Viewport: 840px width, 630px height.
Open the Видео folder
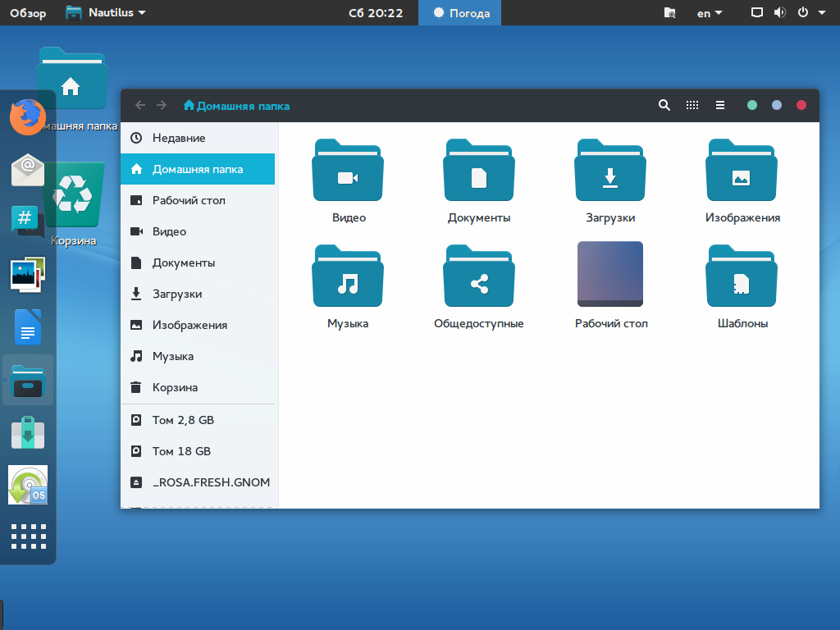tap(348, 171)
